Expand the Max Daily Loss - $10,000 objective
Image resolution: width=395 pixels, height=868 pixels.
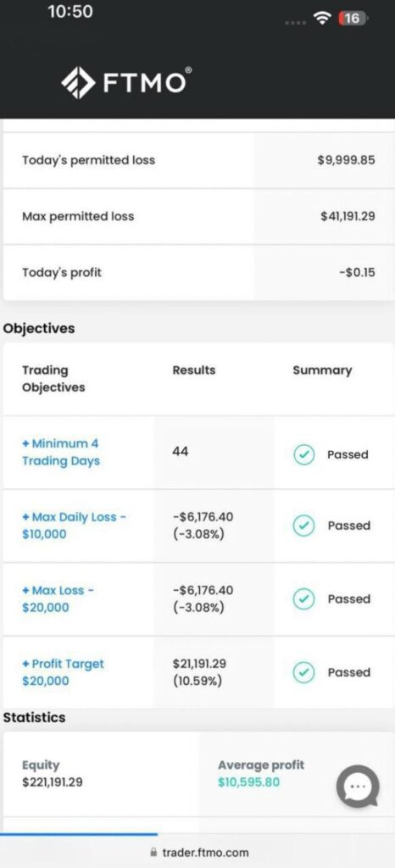click(x=74, y=526)
